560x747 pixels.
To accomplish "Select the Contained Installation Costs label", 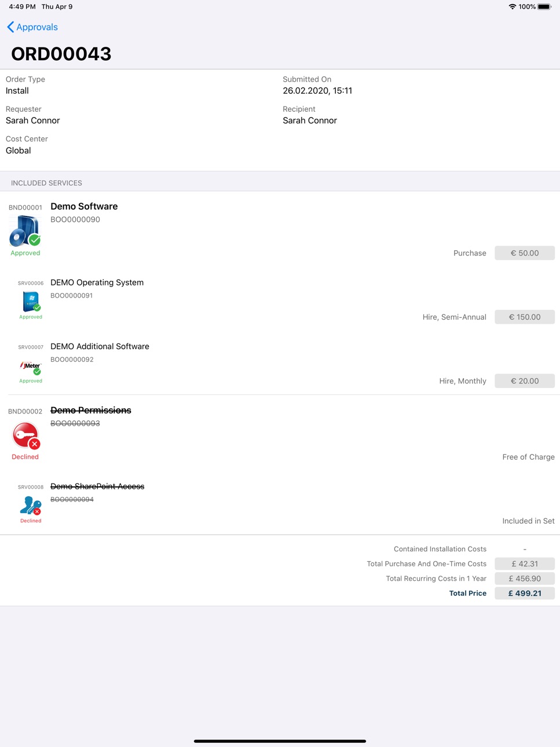I will pos(440,549).
